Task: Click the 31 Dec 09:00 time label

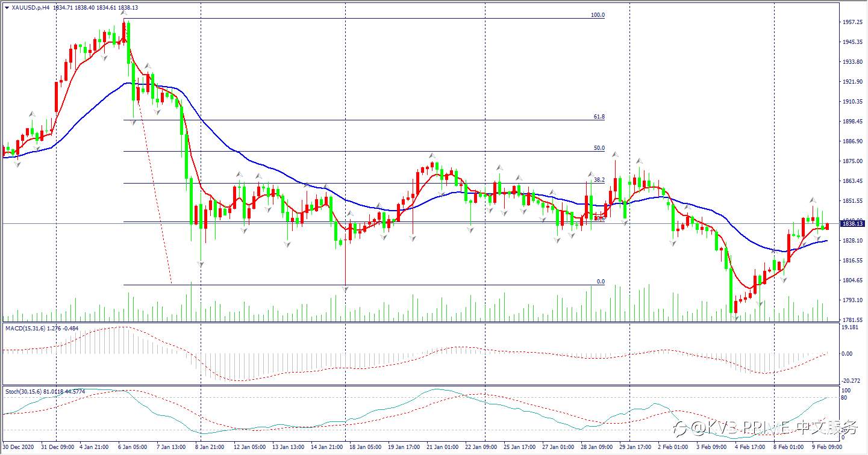Action: 58,448
